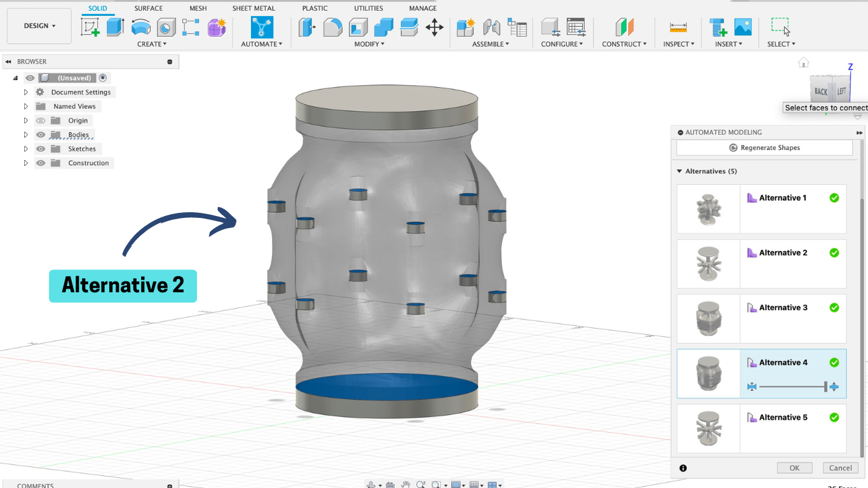
Task: Open the MODIFY dropdown menu
Action: tap(369, 44)
